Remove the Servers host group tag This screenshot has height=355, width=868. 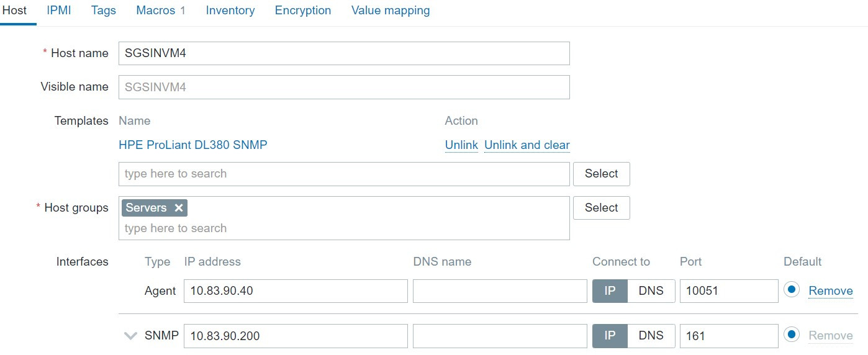click(x=179, y=208)
